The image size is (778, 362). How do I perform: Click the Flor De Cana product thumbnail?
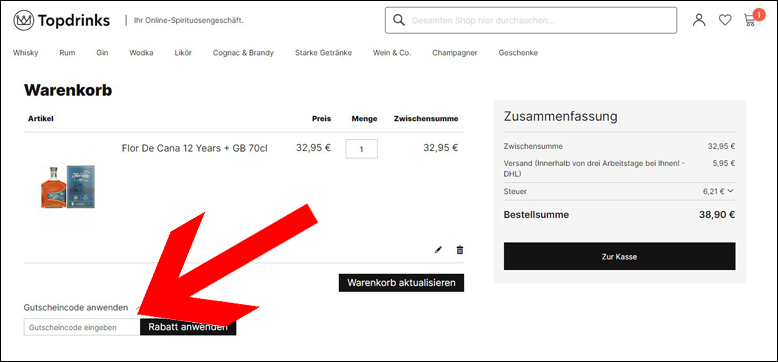(x=68, y=186)
